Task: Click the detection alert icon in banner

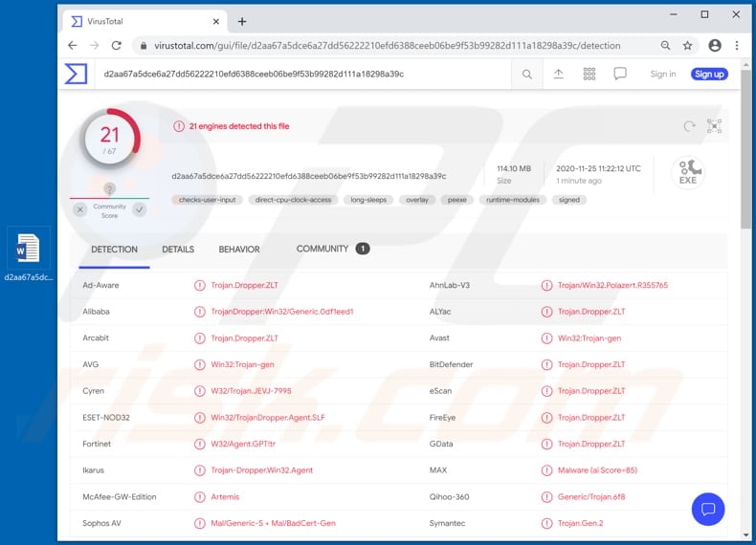Action: click(179, 126)
